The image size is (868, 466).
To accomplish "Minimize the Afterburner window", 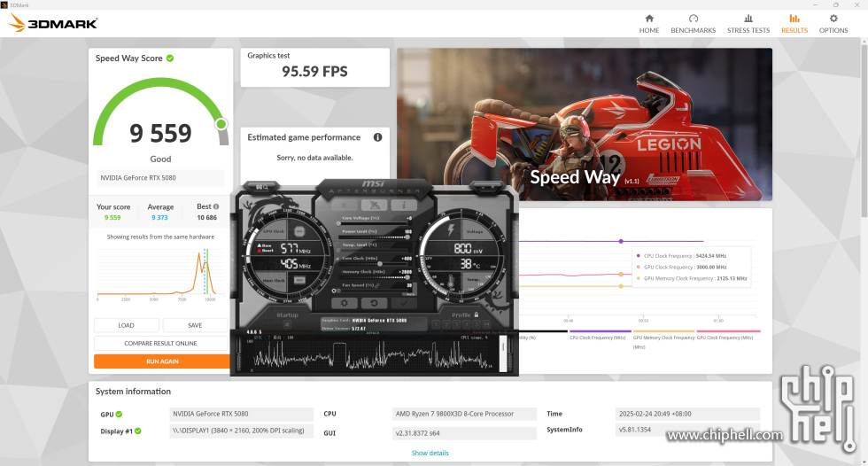I will click(x=484, y=188).
